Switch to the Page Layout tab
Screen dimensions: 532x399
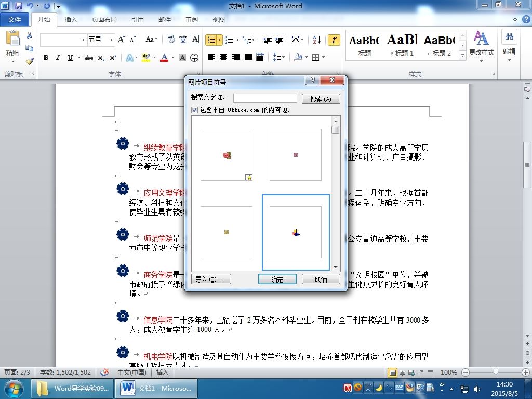coord(104,19)
